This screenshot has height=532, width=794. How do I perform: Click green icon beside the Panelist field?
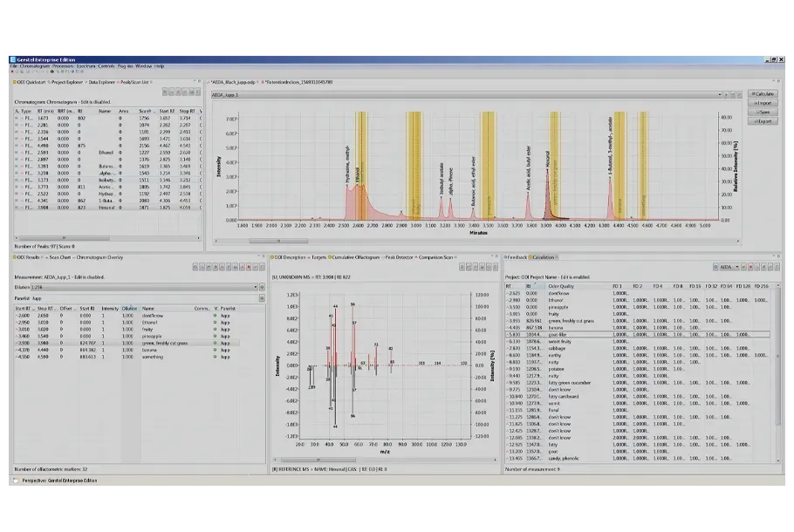tap(262, 298)
